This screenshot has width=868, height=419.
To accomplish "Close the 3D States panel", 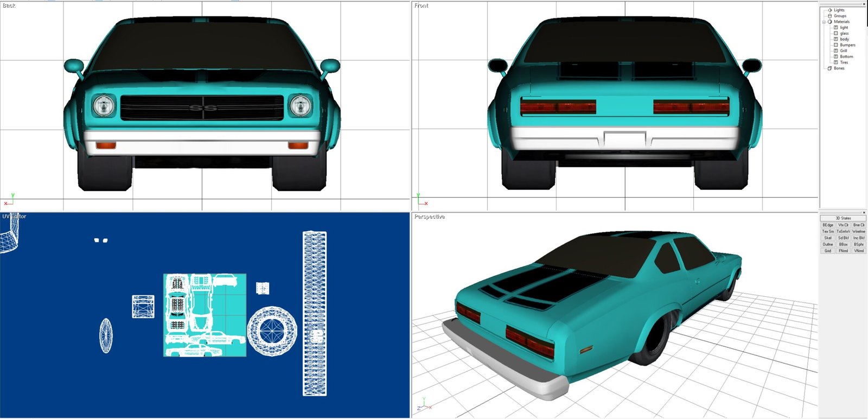I will pos(864,212).
